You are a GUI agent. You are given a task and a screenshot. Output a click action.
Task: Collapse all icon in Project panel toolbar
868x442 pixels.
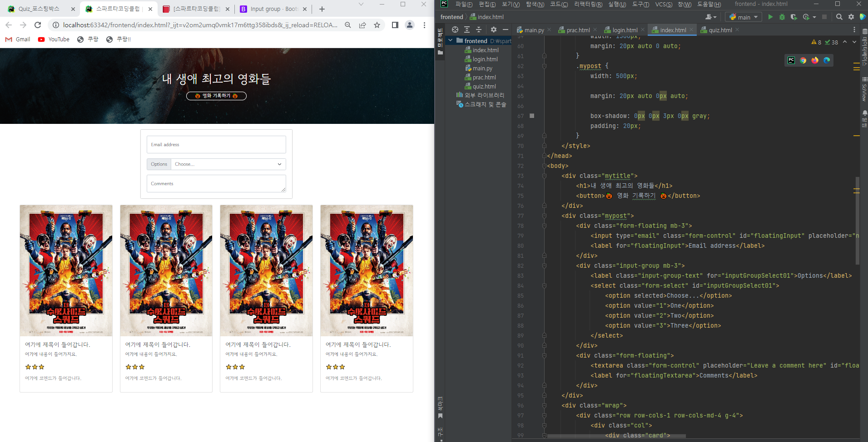pyautogui.click(x=479, y=29)
